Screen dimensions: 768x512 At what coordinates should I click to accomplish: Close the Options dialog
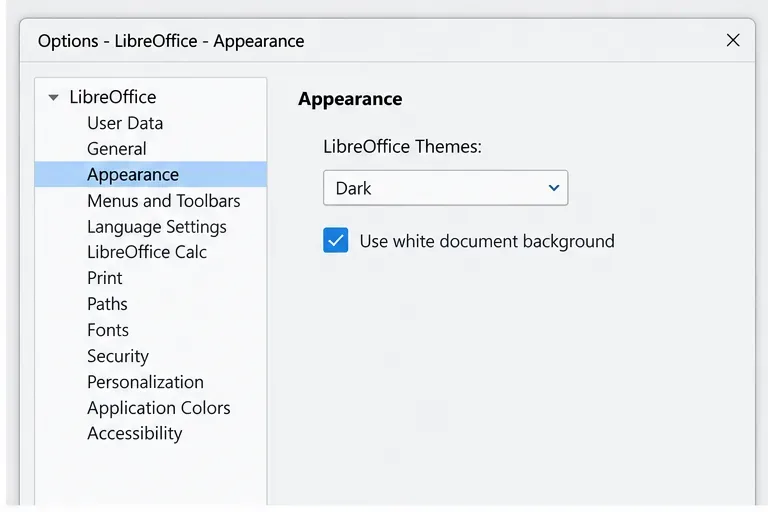tap(733, 40)
